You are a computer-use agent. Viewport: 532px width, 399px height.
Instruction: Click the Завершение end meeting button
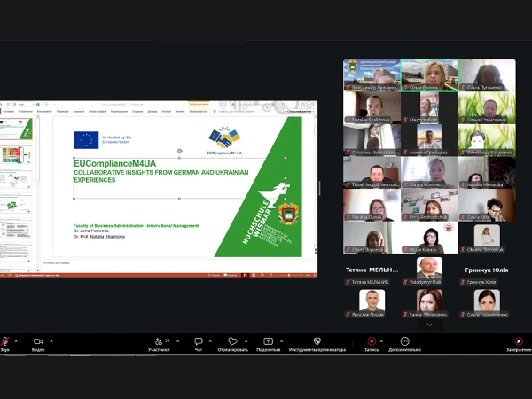[519, 341]
